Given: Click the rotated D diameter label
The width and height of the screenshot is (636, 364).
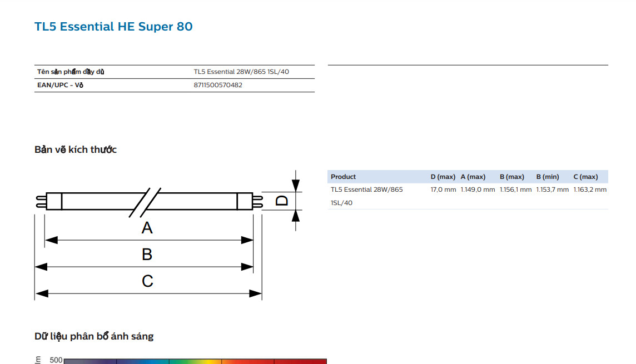Looking at the screenshot, I should (282, 200).
